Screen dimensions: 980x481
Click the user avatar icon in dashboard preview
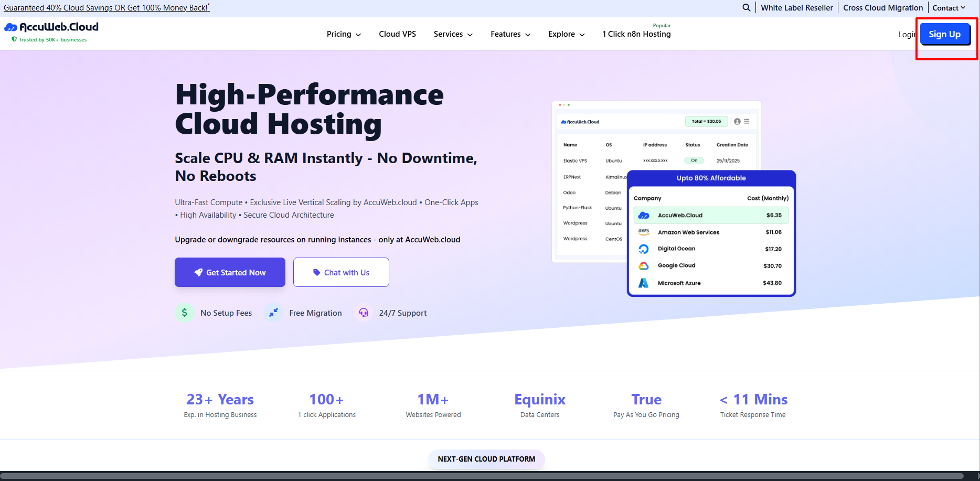tap(737, 122)
